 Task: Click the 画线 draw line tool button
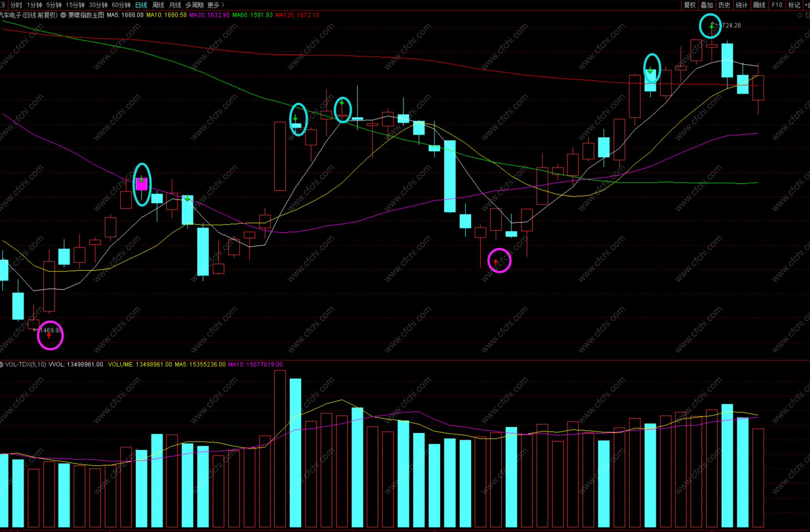(x=759, y=5)
